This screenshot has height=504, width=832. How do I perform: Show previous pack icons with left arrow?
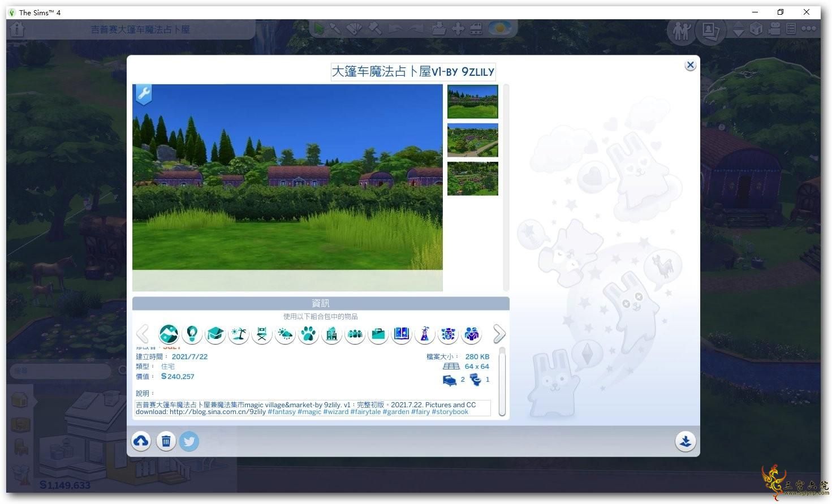coord(143,334)
